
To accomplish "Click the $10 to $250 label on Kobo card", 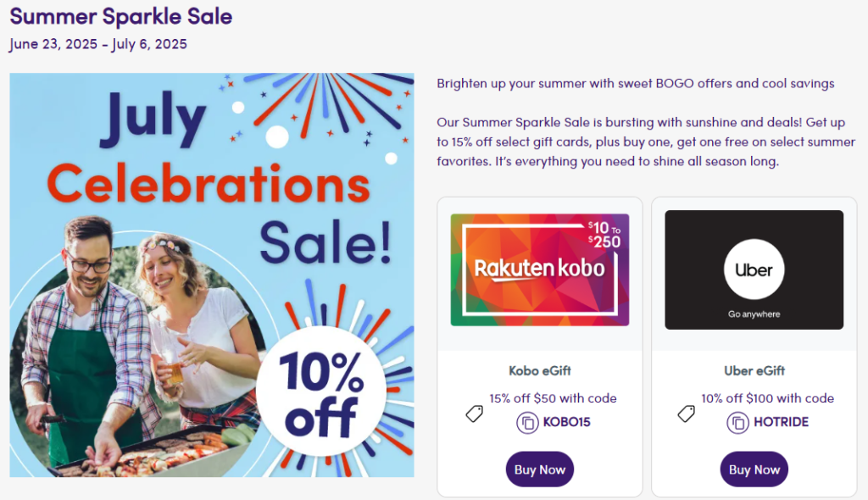I will tap(604, 235).
